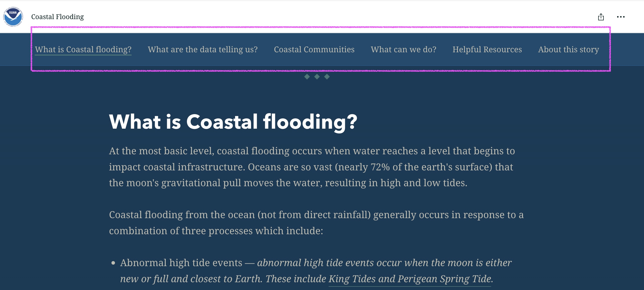Image resolution: width=644 pixels, height=290 pixels.
Task: Select the "What is Coastal flooding?" tab
Action: click(83, 50)
